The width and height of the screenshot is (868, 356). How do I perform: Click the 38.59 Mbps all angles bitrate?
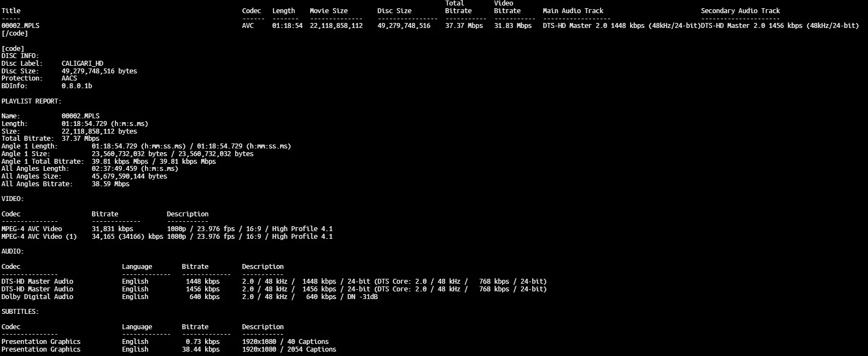point(110,184)
